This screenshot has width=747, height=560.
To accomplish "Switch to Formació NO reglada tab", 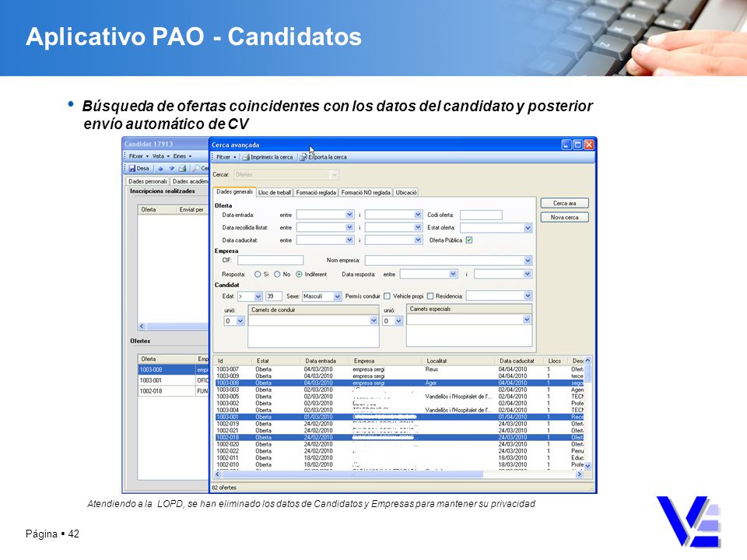I will (366, 192).
